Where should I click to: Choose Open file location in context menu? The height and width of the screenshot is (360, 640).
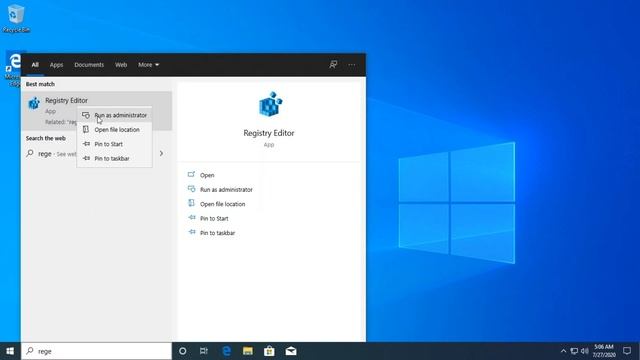pos(115,129)
